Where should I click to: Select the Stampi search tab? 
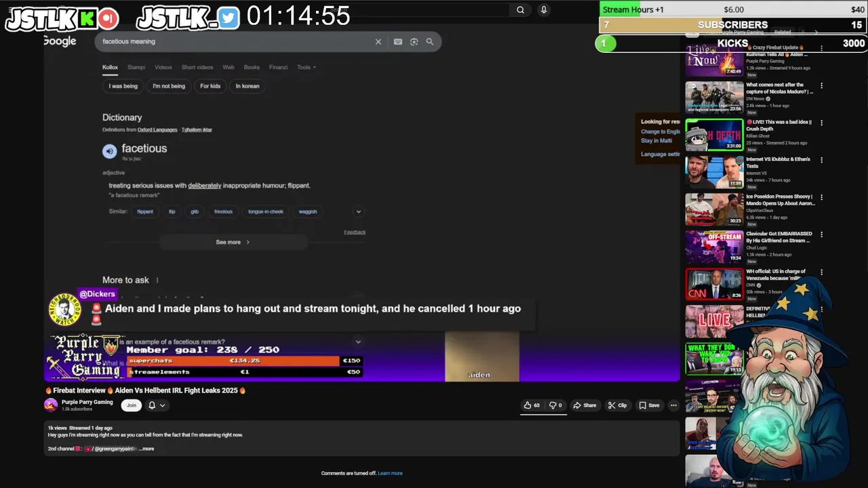[x=136, y=67]
